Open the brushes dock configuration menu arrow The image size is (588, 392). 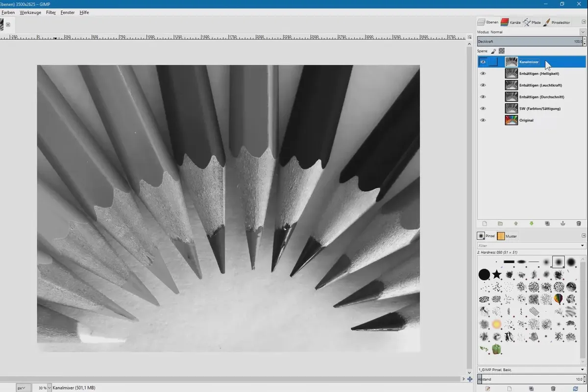point(583,236)
